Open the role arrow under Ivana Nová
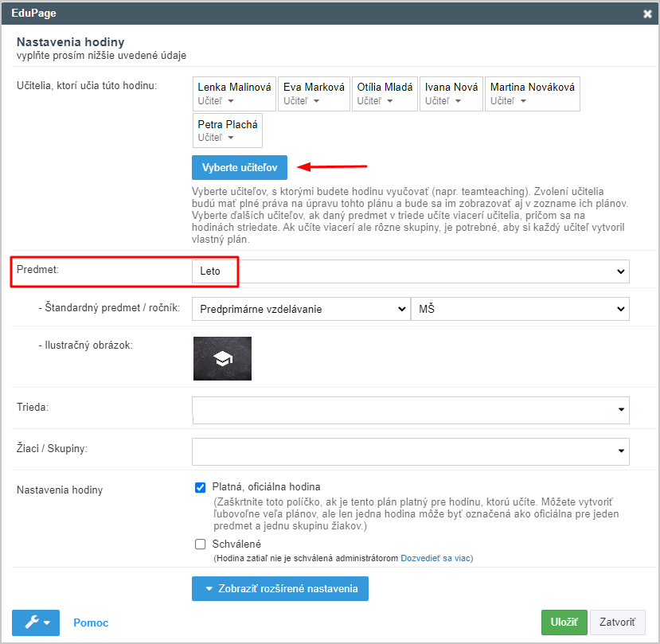The height and width of the screenshot is (644, 660). [458, 101]
